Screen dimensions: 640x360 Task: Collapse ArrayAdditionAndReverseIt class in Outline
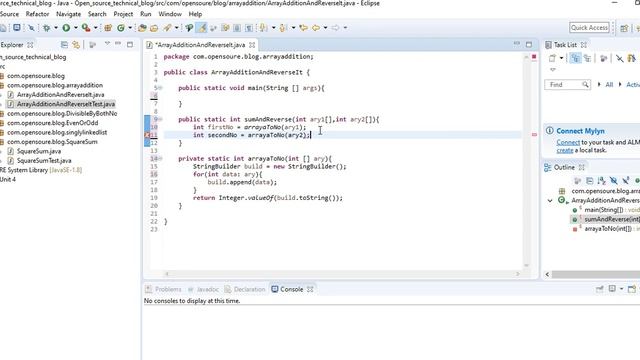(550, 200)
